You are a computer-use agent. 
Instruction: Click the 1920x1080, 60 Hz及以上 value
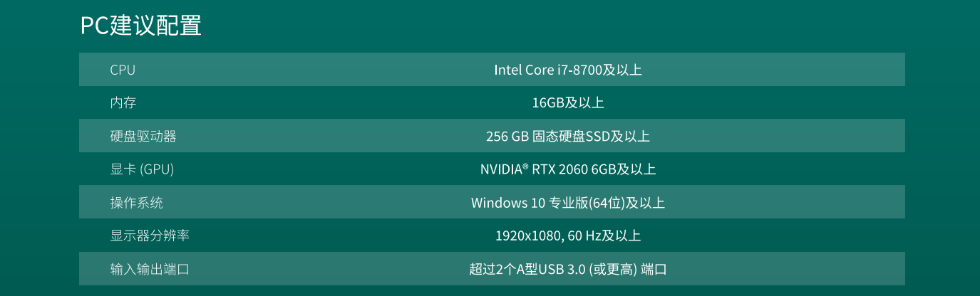568,236
